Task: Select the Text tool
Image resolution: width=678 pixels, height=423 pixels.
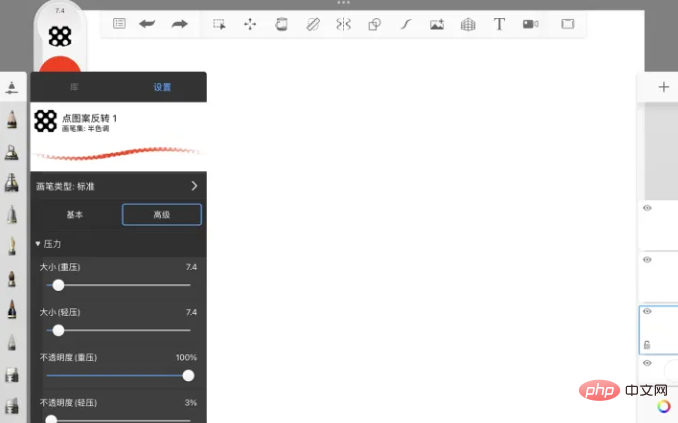Action: point(499,24)
